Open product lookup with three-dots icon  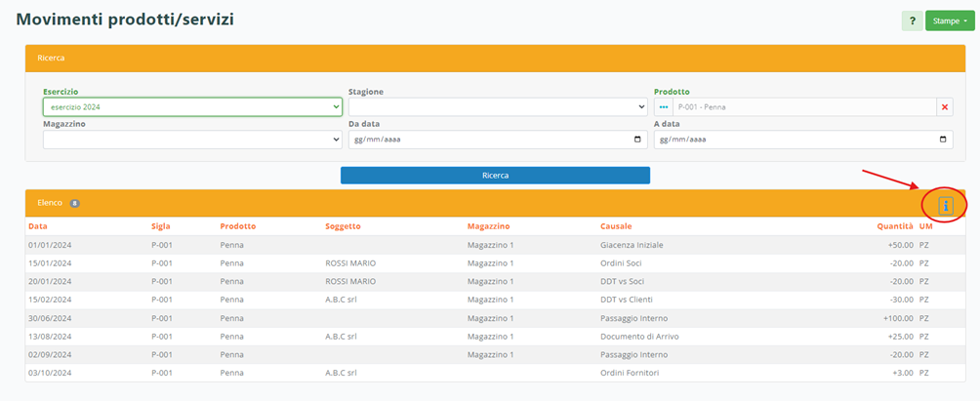click(x=664, y=107)
